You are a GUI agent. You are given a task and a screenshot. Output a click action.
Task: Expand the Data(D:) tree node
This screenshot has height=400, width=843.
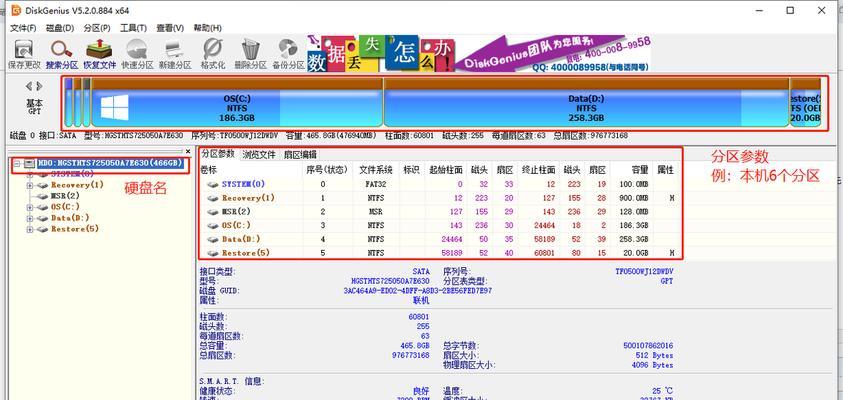click(x=30, y=218)
